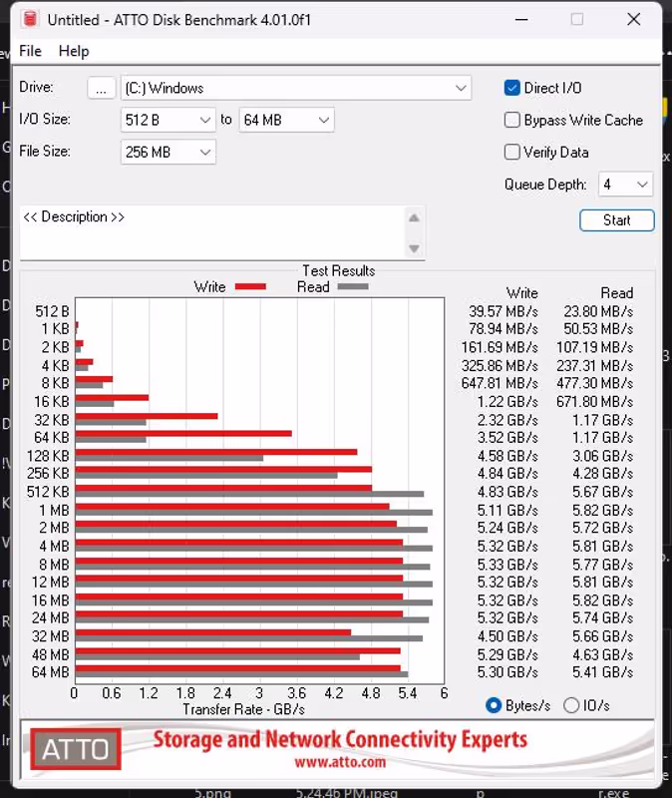
Task: Click the ATTO Disk Benchmark title bar icon
Action: click(30, 19)
